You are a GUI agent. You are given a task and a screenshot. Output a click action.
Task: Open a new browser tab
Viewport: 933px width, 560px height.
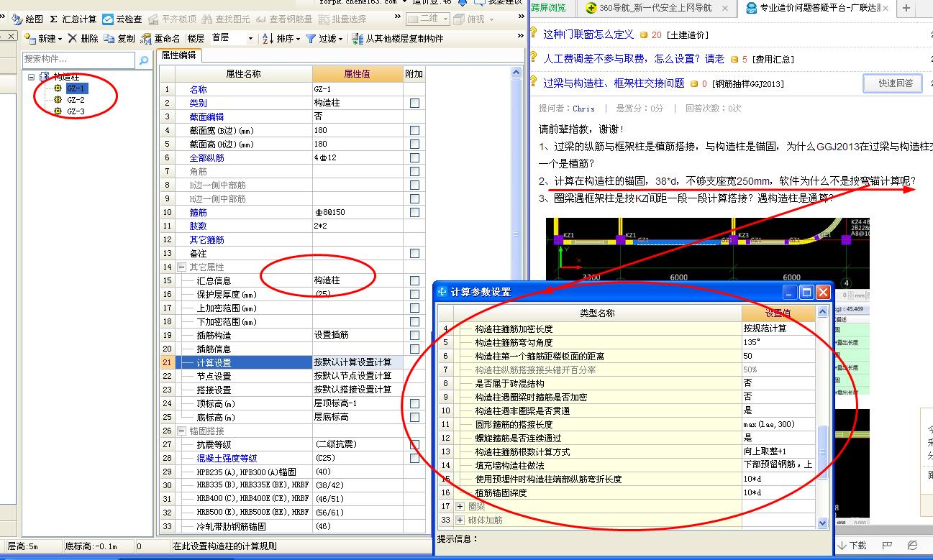(906, 8)
